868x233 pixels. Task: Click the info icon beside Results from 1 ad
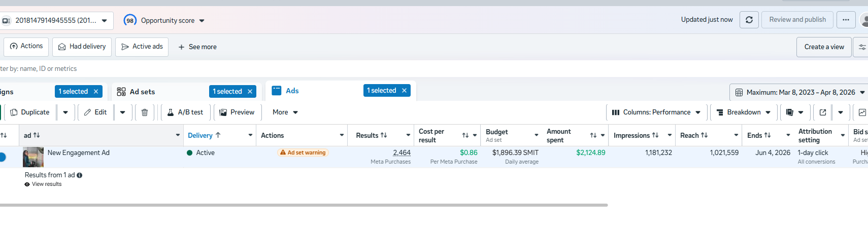(80, 175)
